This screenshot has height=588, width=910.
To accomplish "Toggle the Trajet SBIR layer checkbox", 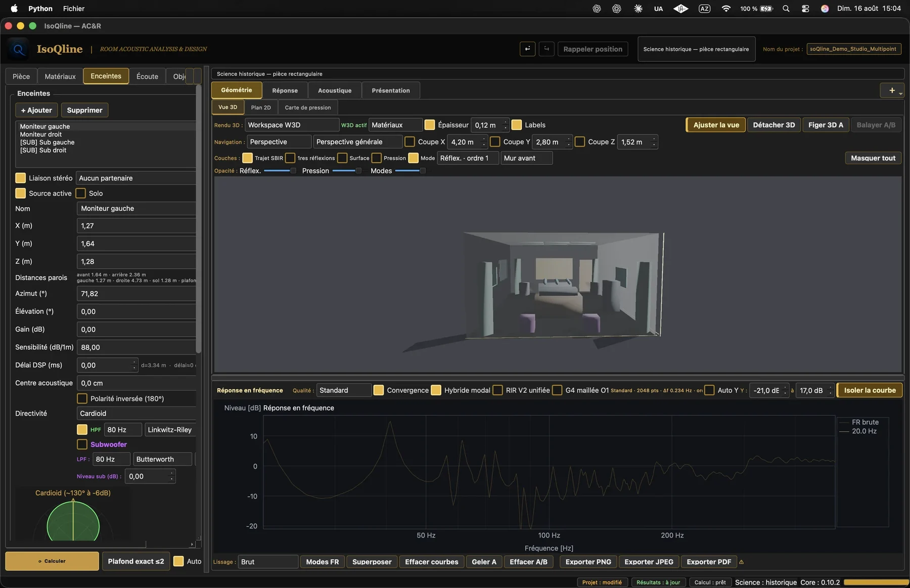I will pos(248,158).
